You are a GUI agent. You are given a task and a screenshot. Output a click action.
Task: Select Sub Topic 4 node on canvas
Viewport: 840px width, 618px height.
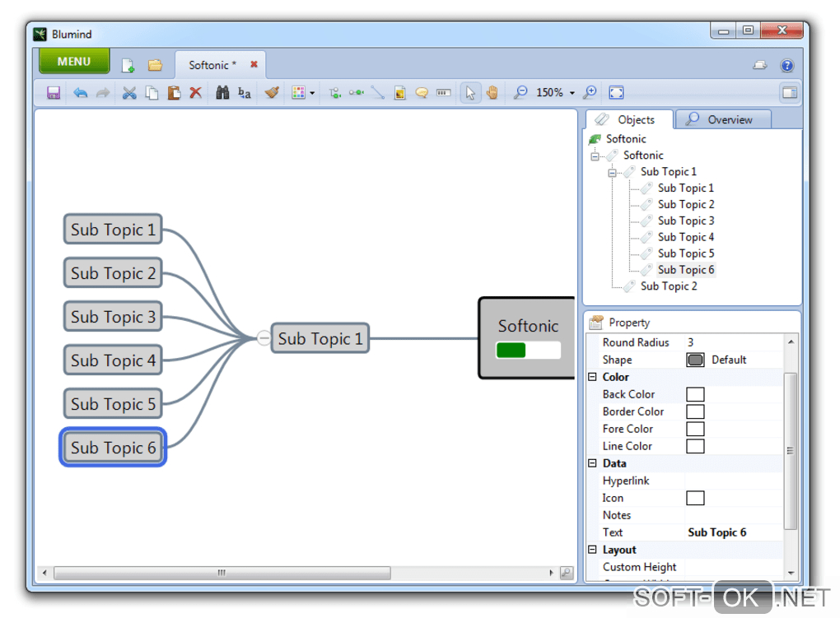coord(113,360)
